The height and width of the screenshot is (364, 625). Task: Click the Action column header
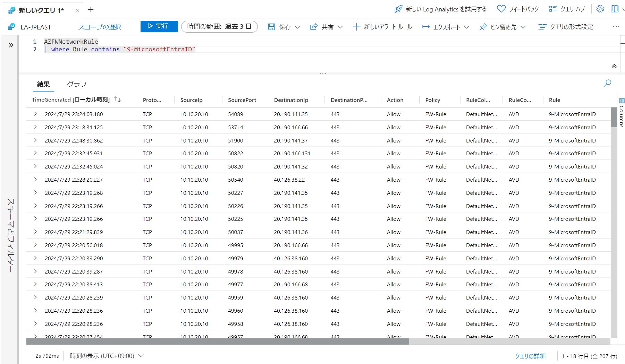click(395, 100)
